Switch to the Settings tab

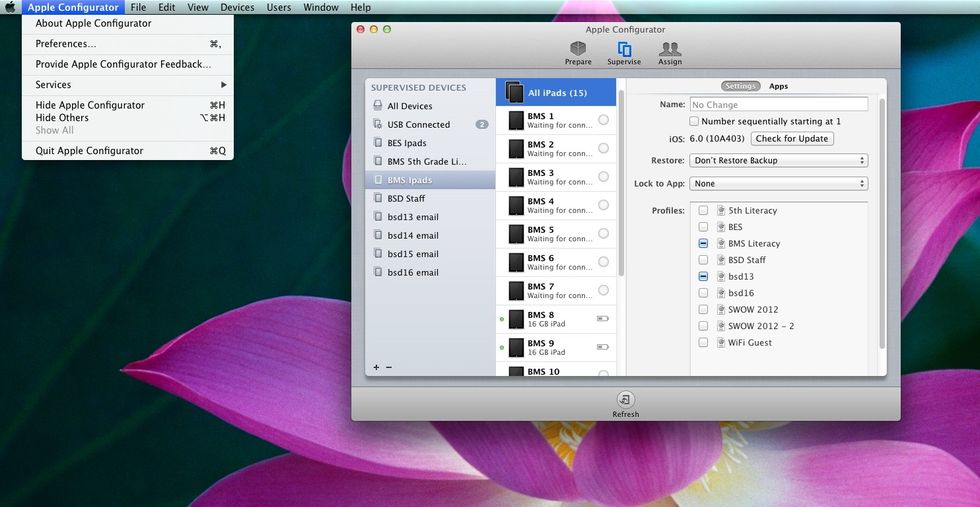tap(740, 86)
